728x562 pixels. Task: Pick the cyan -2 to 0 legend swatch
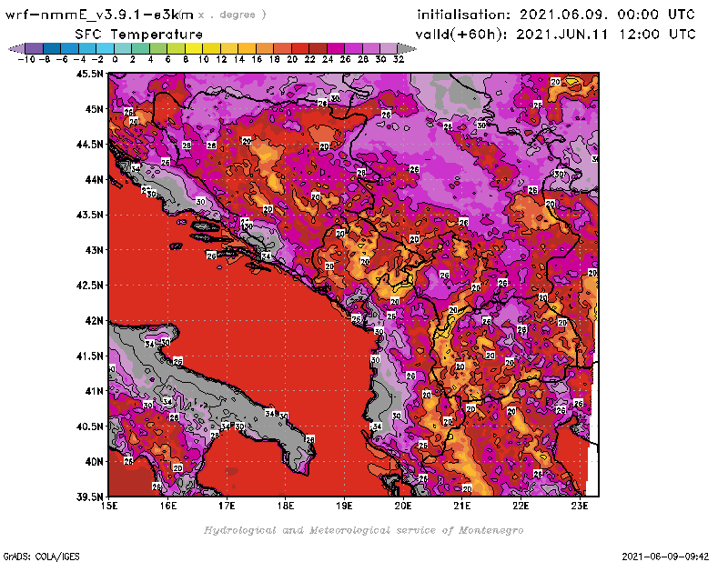(105, 48)
